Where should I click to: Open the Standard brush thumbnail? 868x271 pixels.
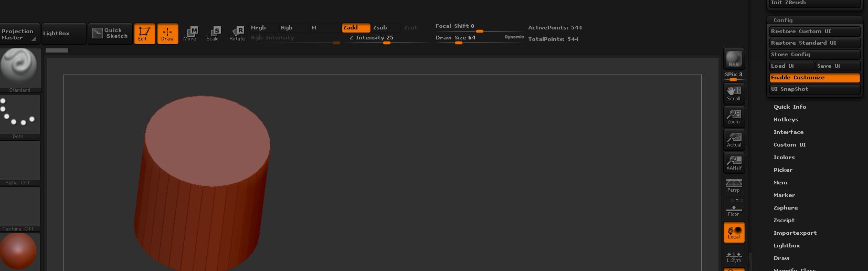pyautogui.click(x=19, y=70)
